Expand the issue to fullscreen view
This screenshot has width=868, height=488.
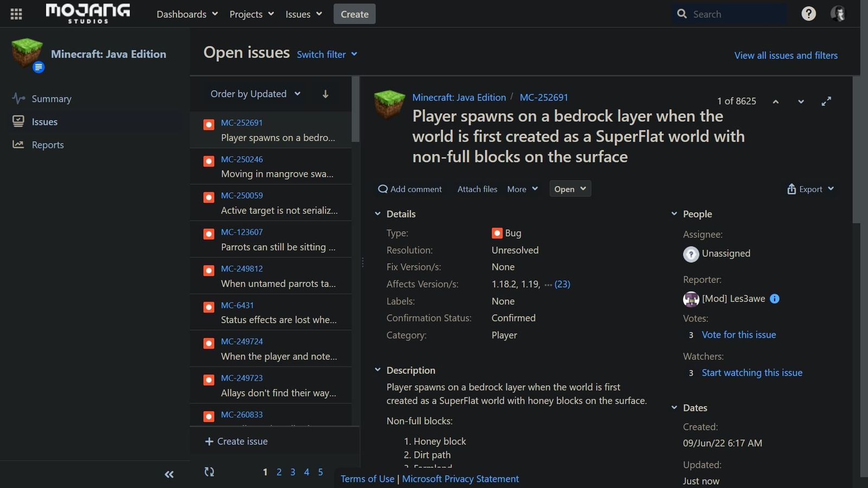(x=826, y=101)
